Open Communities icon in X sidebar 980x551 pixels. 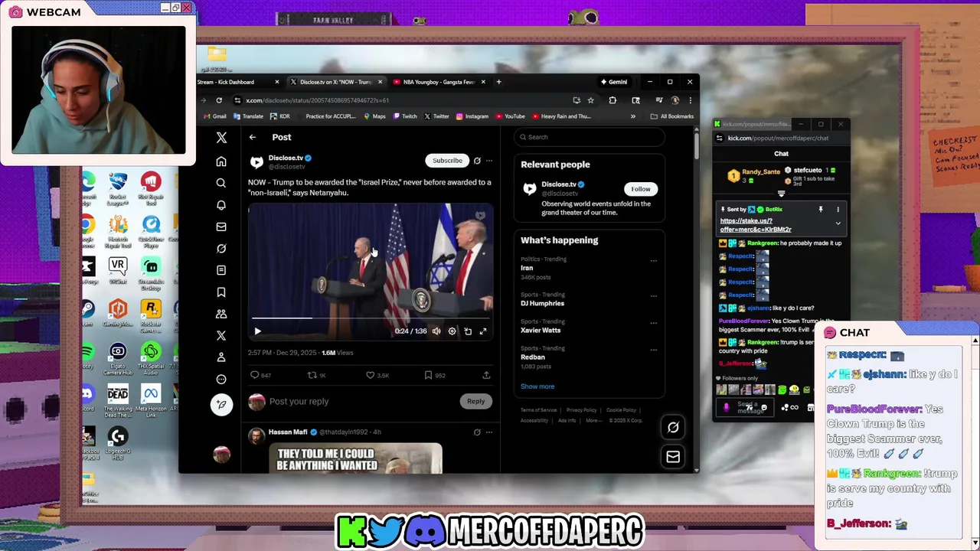(x=221, y=314)
